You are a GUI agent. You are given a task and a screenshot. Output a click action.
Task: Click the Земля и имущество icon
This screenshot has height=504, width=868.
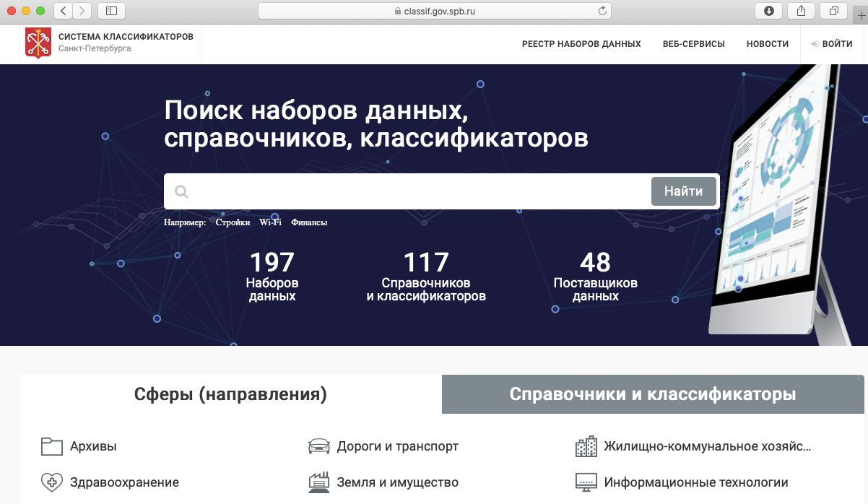[318, 482]
